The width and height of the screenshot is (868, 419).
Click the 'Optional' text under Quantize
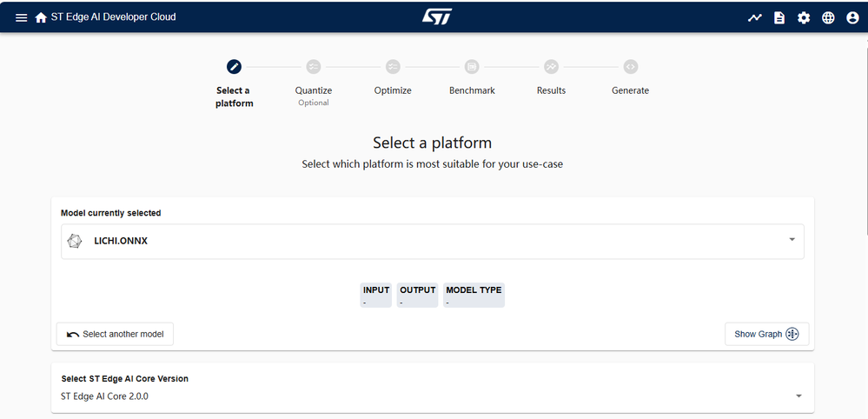[x=314, y=103]
